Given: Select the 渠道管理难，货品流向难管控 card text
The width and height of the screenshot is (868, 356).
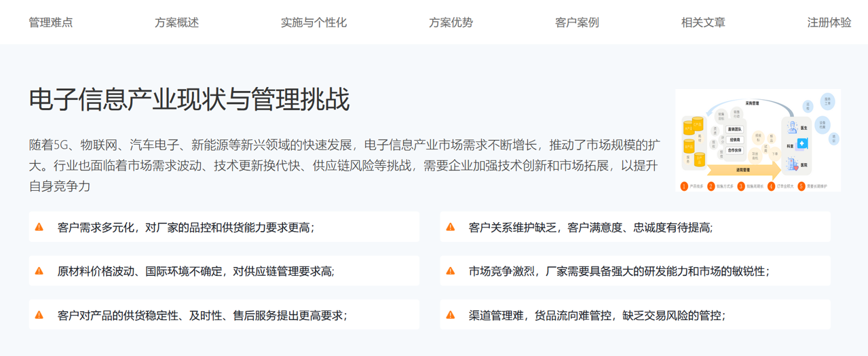Looking at the screenshot, I should (x=597, y=315).
